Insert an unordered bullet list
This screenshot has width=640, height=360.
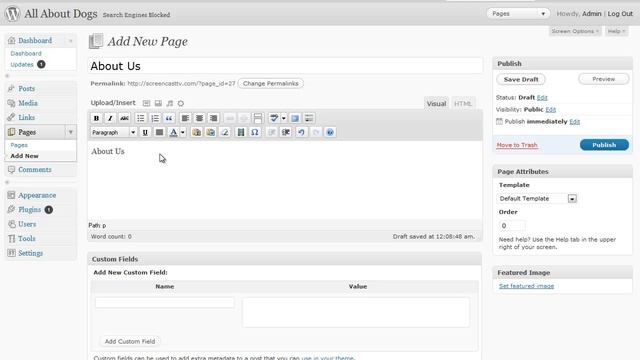(x=141, y=118)
